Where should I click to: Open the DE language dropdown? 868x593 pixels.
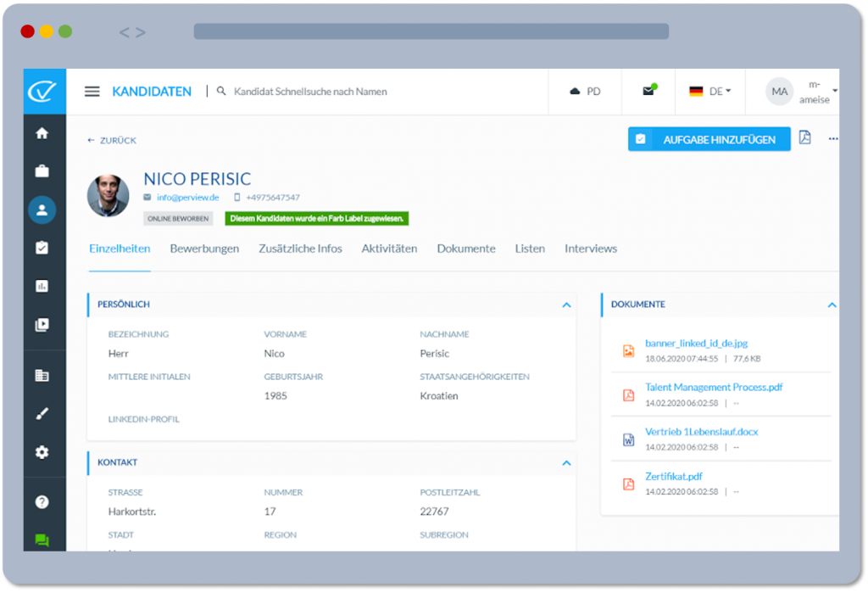[x=709, y=92]
